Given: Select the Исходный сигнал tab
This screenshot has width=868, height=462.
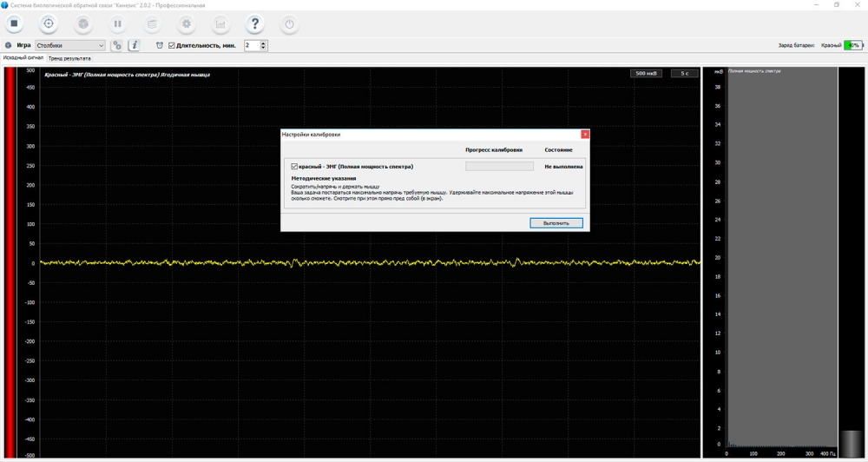Looking at the screenshot, I should pos(23,58).
